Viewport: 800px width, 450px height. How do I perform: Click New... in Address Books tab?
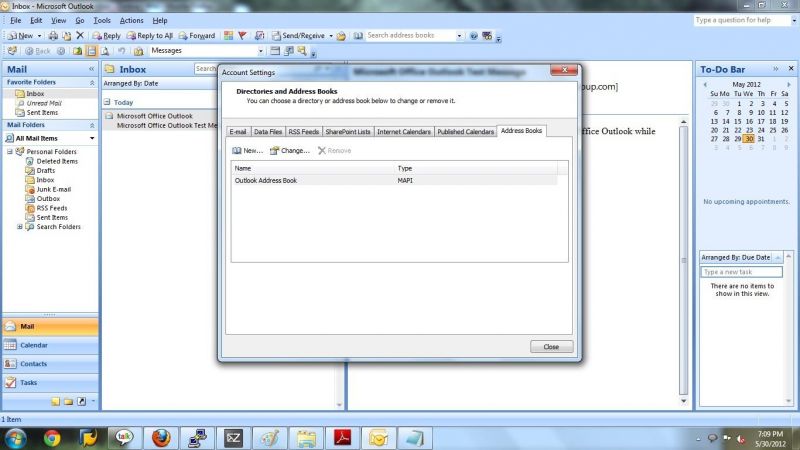[248, 151]
